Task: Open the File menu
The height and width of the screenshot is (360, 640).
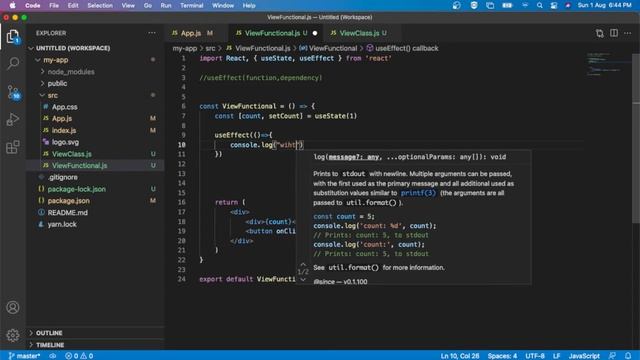Action: (x=54, y=6)
